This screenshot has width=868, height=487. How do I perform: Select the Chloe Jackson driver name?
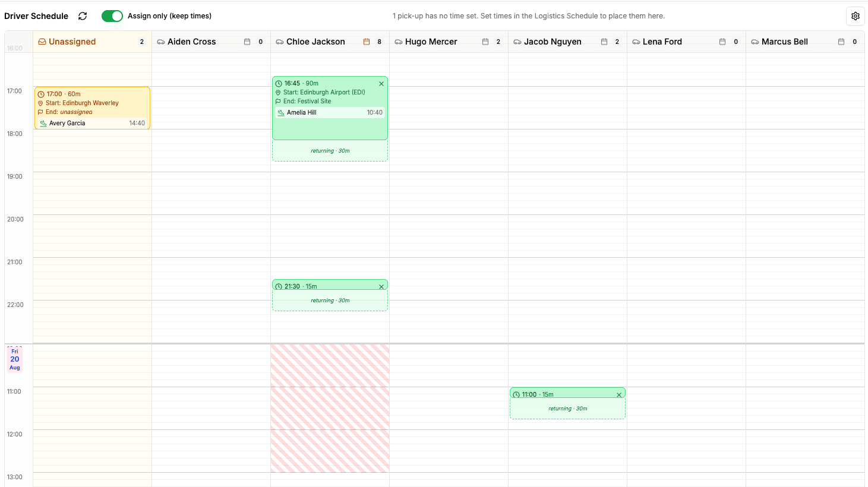click(315, 42)
